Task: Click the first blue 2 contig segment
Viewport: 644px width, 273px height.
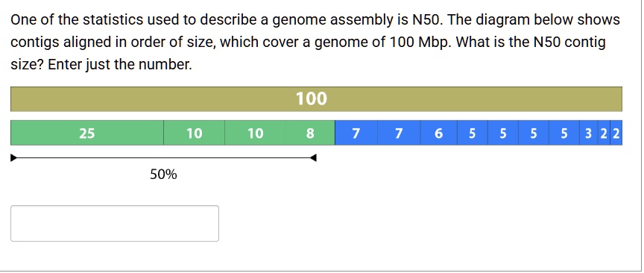Action: click(604, 133)
